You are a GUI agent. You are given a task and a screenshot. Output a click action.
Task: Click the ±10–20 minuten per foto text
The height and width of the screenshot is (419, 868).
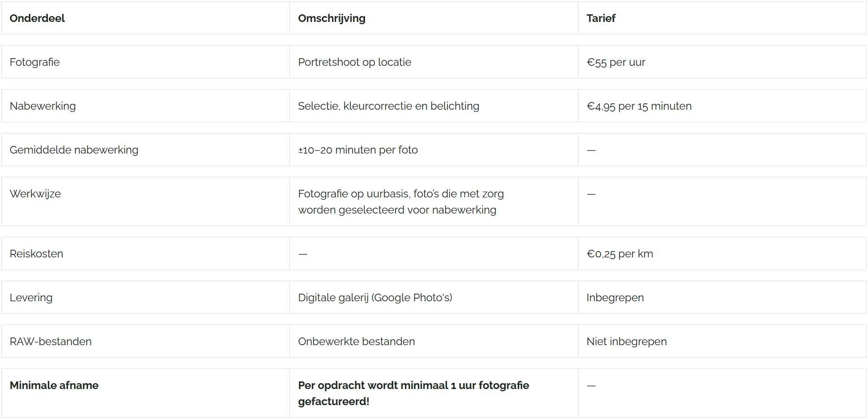[x=357, y=150]
